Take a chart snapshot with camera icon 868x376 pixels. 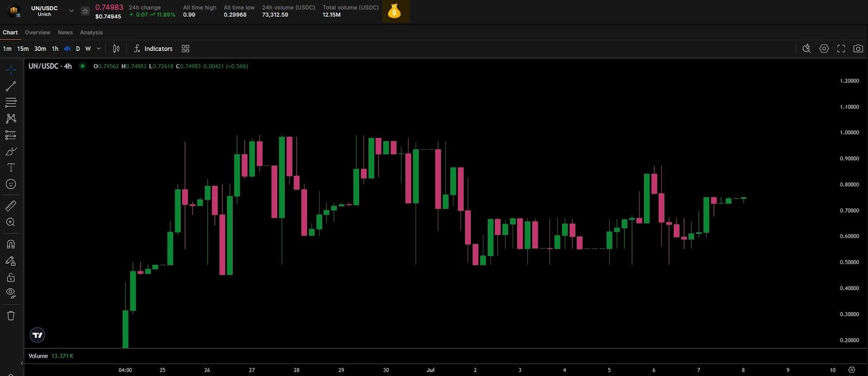tap(858, 49)
